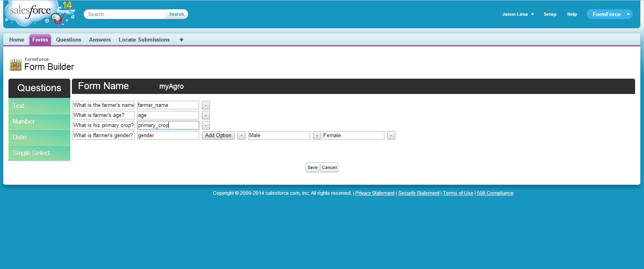Edit the Female option field

[353, 136]
